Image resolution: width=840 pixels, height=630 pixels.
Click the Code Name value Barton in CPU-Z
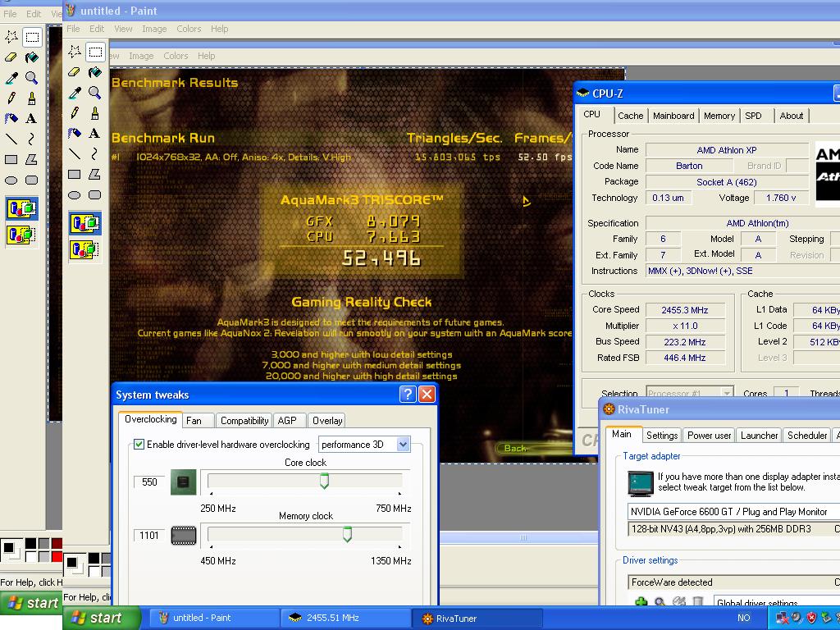click(689, 166)
